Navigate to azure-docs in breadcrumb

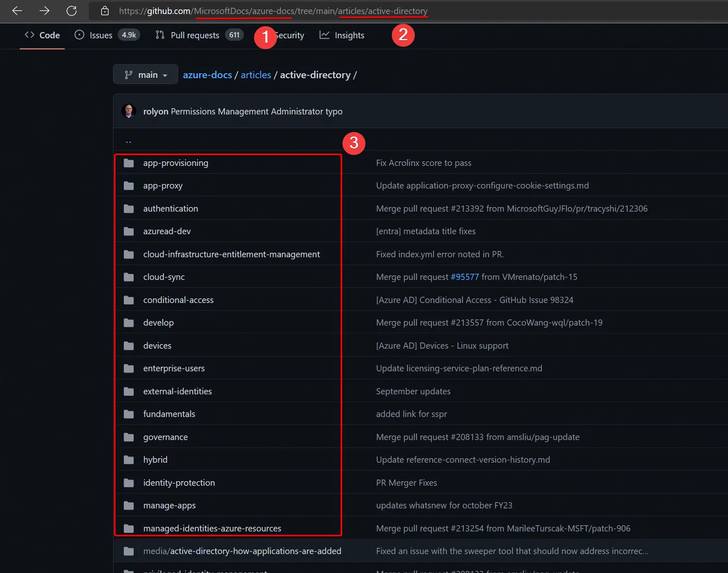pos(207,75)
